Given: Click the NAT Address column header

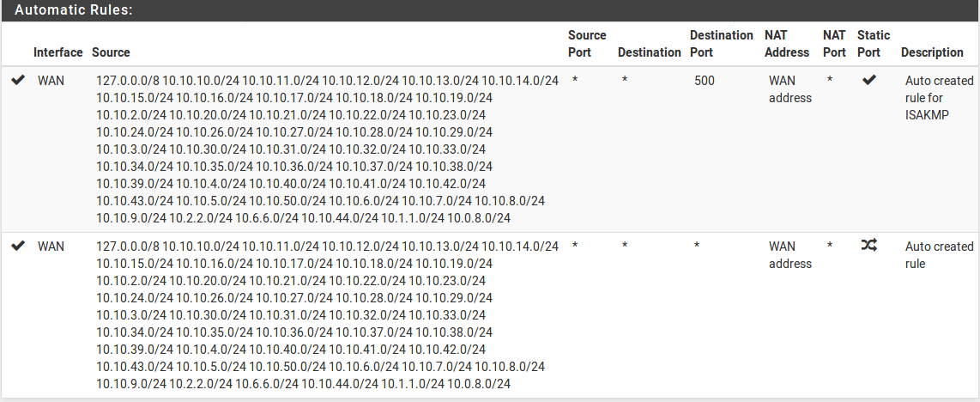Looking at the screenshot, I should (x=787, y=44).
